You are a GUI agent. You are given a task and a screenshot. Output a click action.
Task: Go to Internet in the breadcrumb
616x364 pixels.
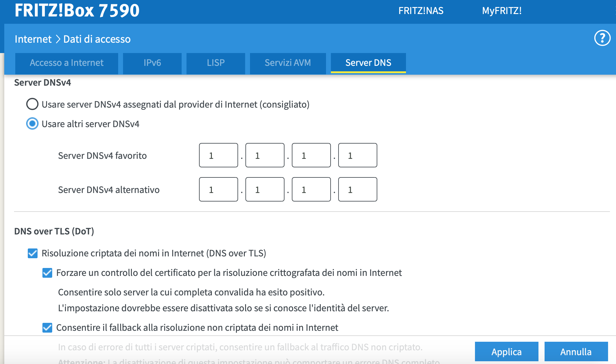pos(33,39)
